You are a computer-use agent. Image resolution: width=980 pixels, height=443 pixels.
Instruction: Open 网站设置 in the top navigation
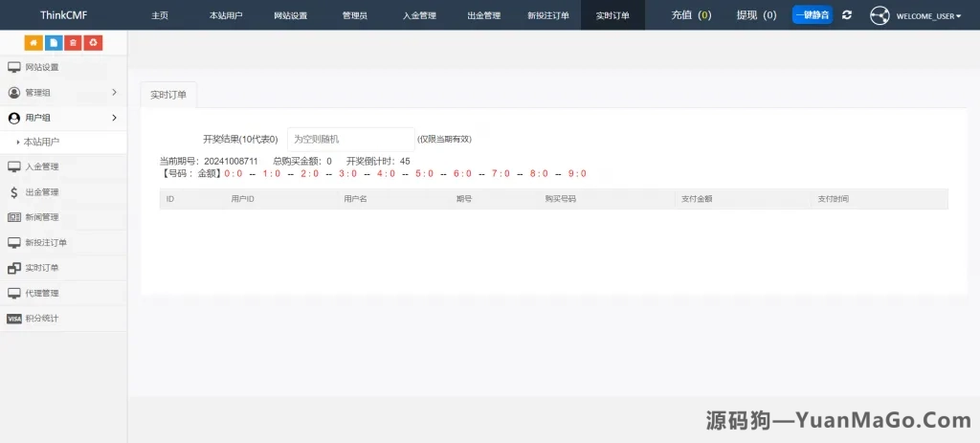(x=291, y=15)
